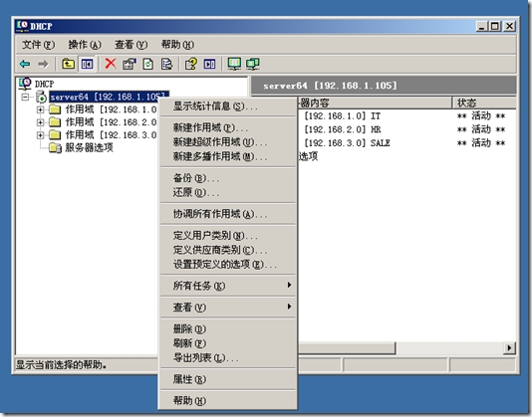Click the Up one level folder icon

pos(68,64)
